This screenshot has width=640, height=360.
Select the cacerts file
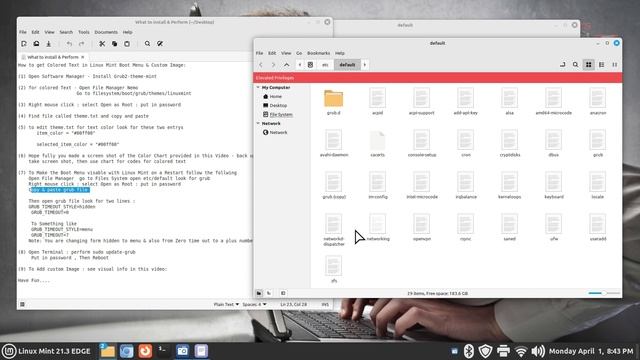coord(378,143)
